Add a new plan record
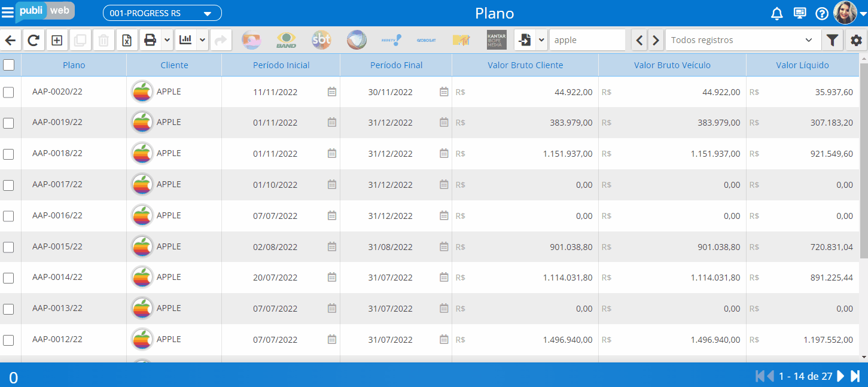 click(x=57, y=40)
